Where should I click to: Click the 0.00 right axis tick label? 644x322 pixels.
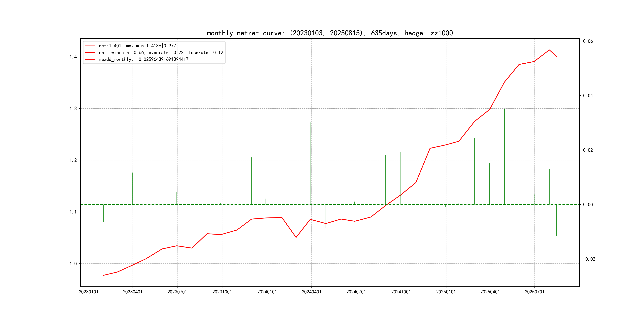[x=588, y=205]
